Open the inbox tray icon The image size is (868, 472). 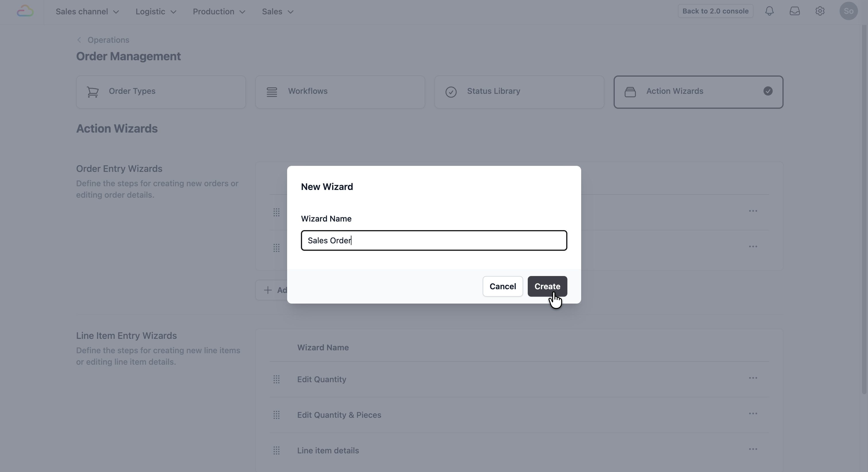click(x=794, y=11)
